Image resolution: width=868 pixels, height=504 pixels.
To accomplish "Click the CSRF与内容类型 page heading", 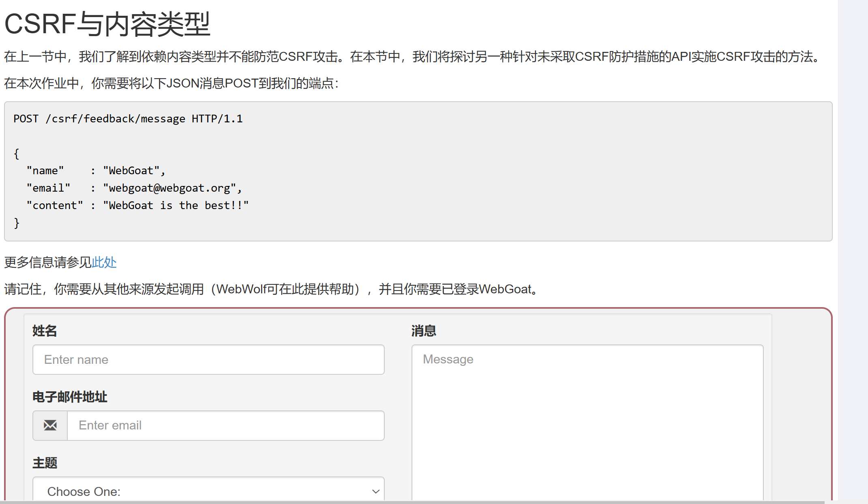I will (107, 24).
